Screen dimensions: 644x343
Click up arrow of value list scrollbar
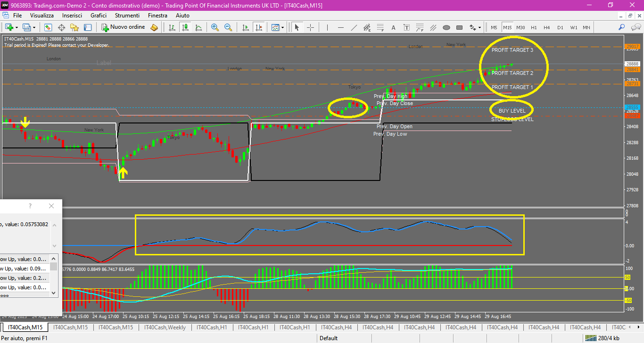click(54, 258)
